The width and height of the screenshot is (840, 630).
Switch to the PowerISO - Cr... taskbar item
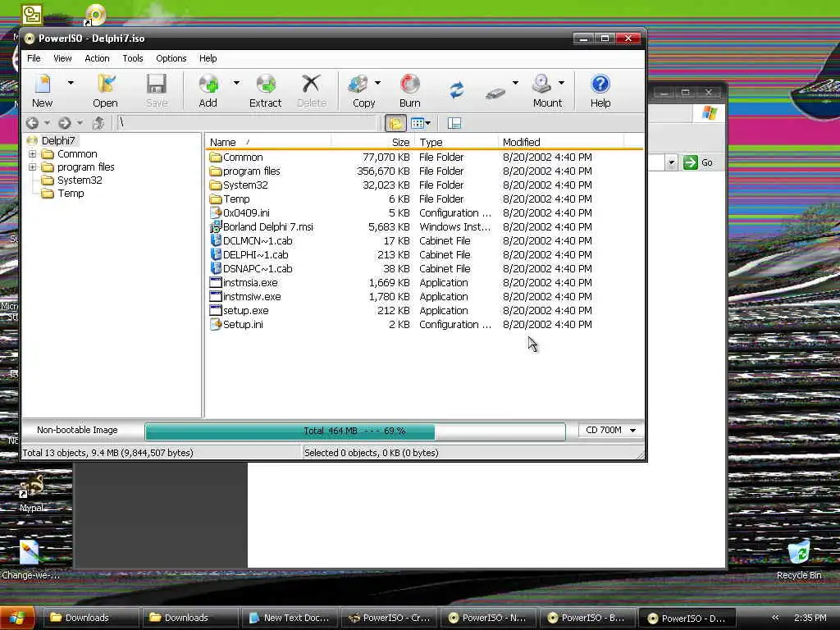point(390,618)
